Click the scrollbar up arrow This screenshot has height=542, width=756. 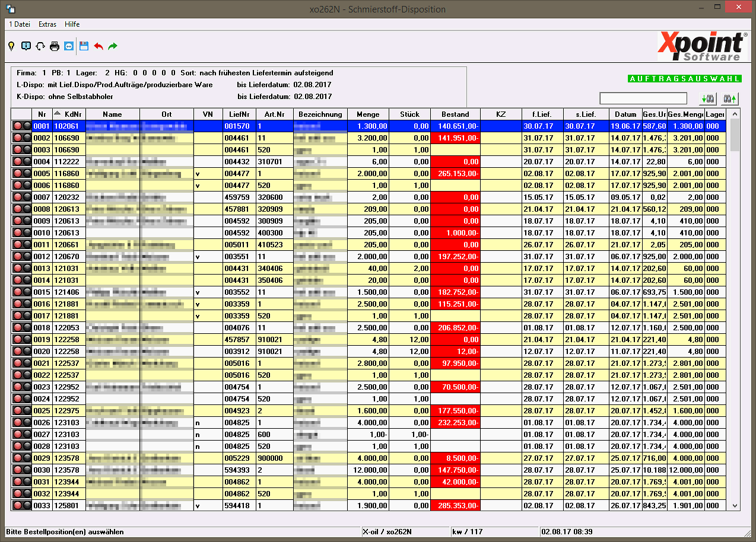tap(735, 113)
